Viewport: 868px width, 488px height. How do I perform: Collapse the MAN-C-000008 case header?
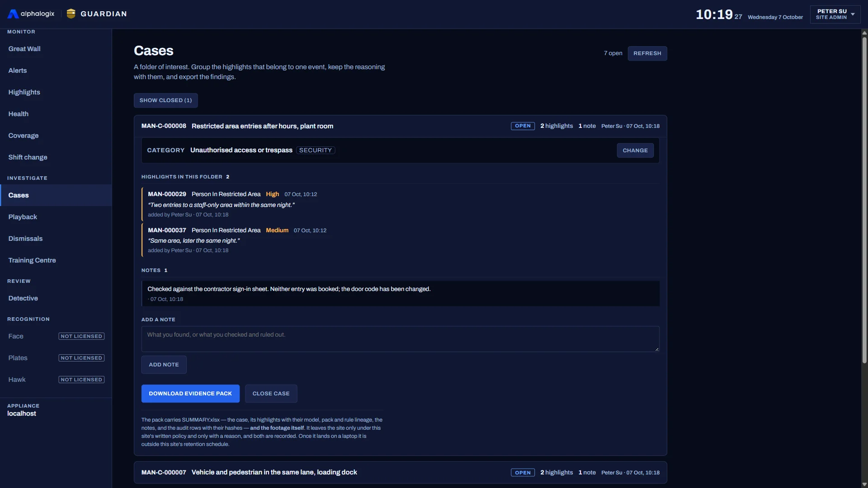[x=400, y=126]
